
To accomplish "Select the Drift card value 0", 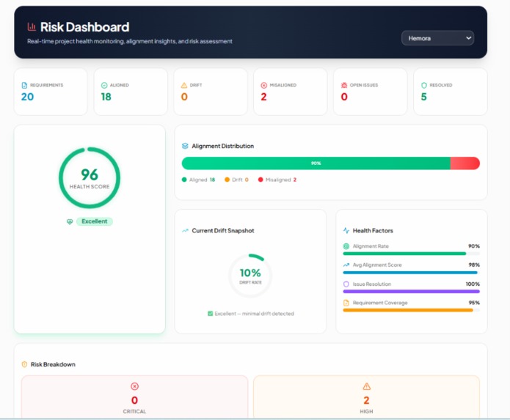I will [184, 97].
